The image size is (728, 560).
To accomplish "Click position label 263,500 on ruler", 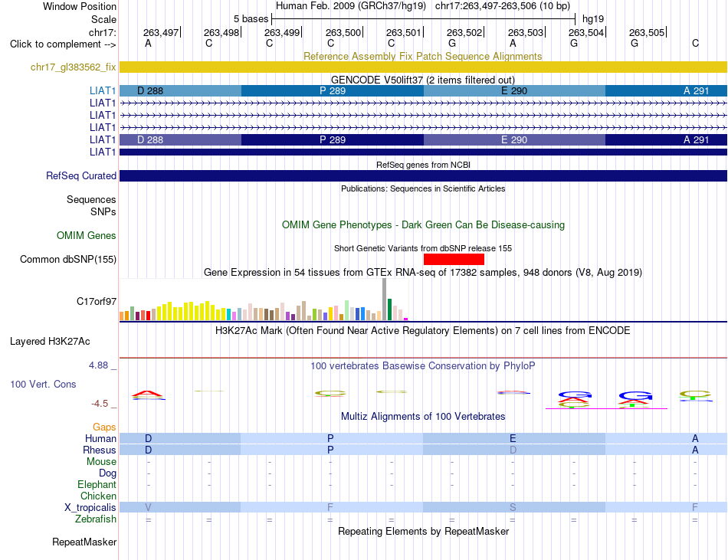I will [343, 32].
